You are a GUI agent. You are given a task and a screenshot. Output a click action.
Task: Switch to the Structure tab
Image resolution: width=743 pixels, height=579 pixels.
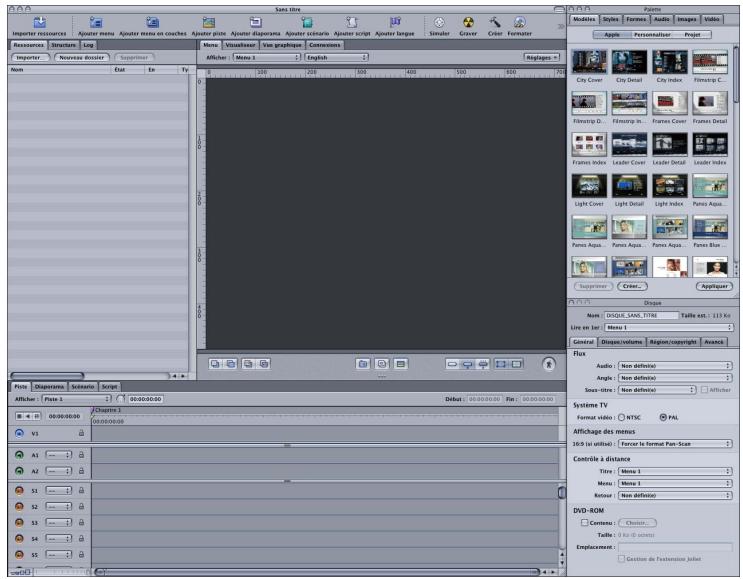[63, 45]
